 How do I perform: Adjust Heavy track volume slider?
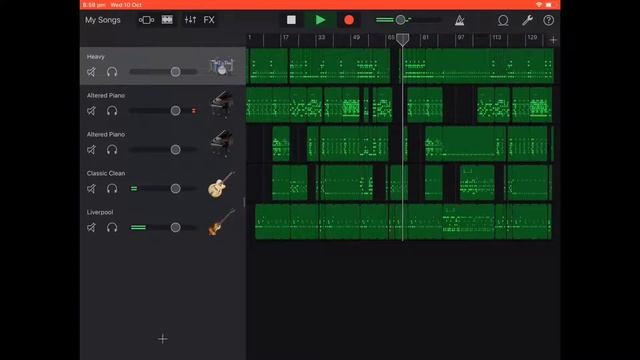tap(163, 72)
